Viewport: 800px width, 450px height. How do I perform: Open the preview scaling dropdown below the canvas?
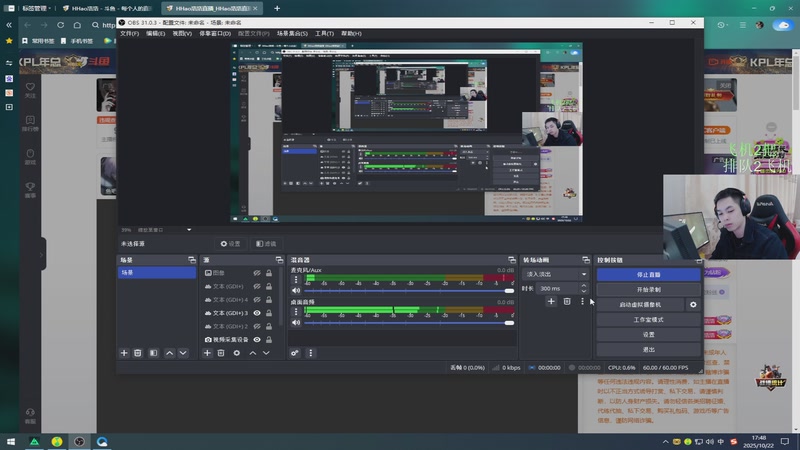(189, 230)
